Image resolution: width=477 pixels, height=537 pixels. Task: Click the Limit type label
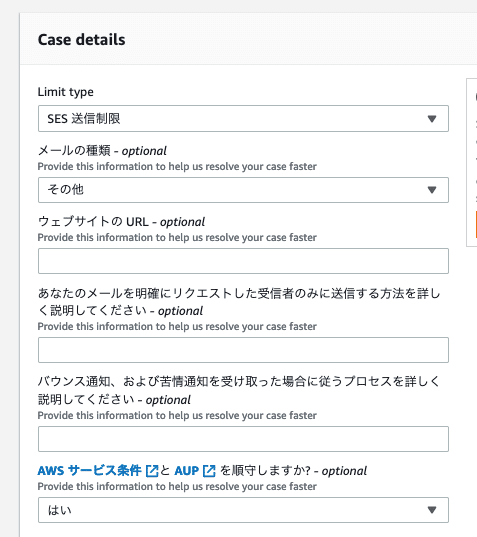point(65,92)
